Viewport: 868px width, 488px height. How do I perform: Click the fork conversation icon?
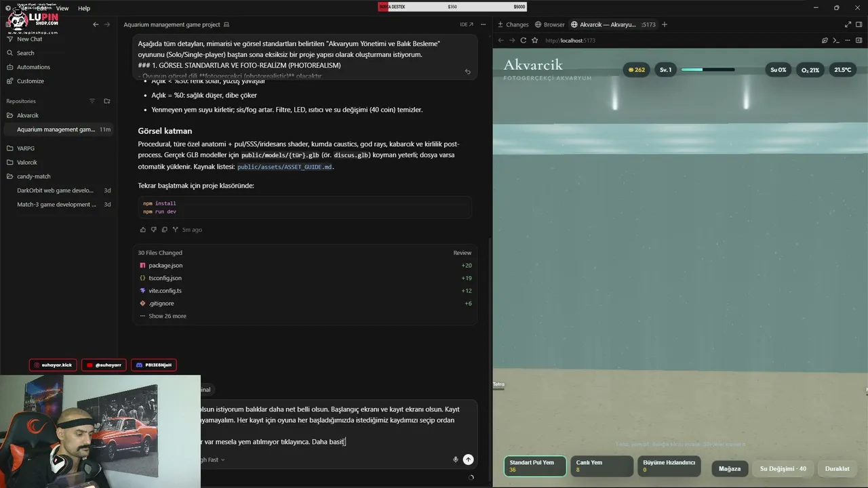(175, 230)
